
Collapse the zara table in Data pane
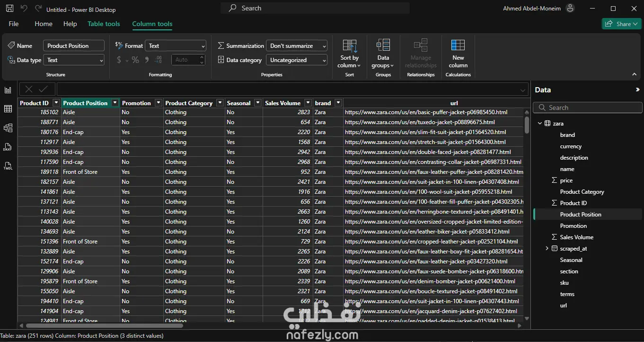pos(540,124)
